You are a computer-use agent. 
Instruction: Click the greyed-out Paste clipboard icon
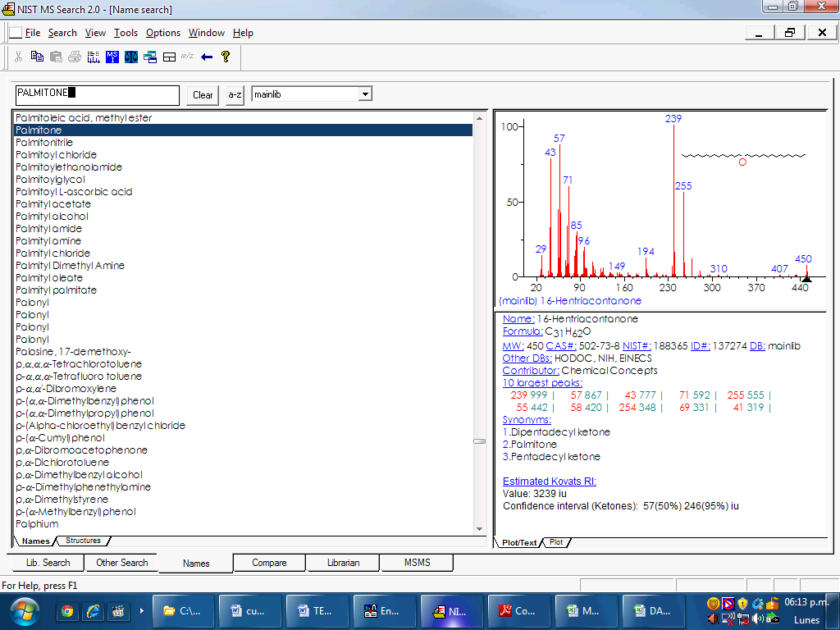56,57
